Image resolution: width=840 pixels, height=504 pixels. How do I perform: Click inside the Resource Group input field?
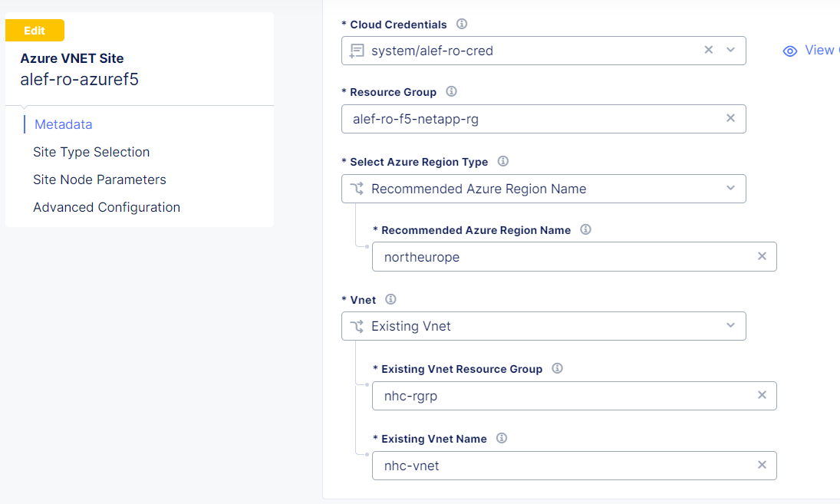[544, 119]
